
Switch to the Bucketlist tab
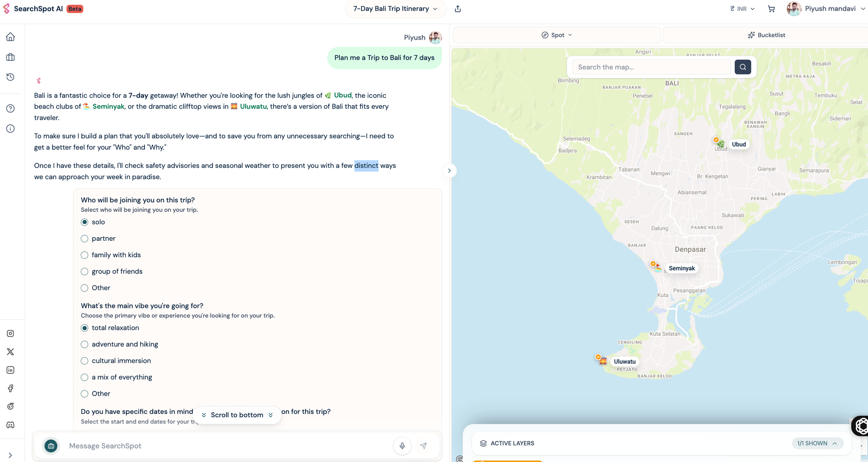click(x=766, y=35)
